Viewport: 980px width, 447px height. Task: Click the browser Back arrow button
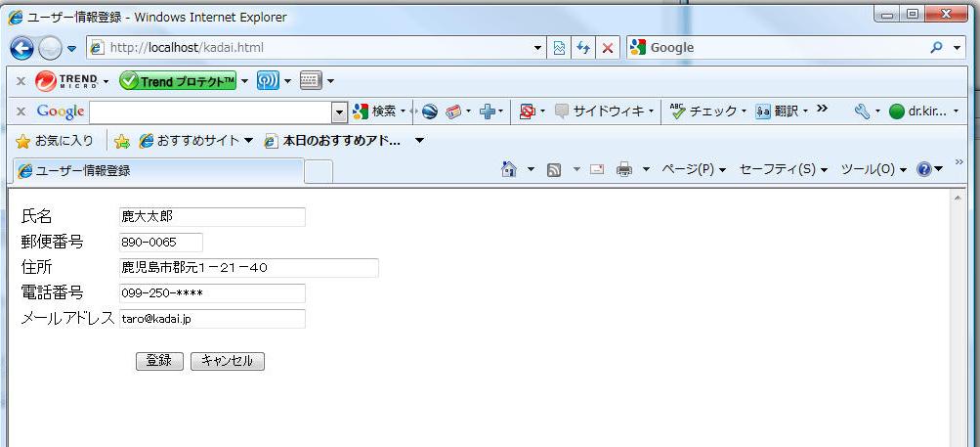tap(21, 48)
